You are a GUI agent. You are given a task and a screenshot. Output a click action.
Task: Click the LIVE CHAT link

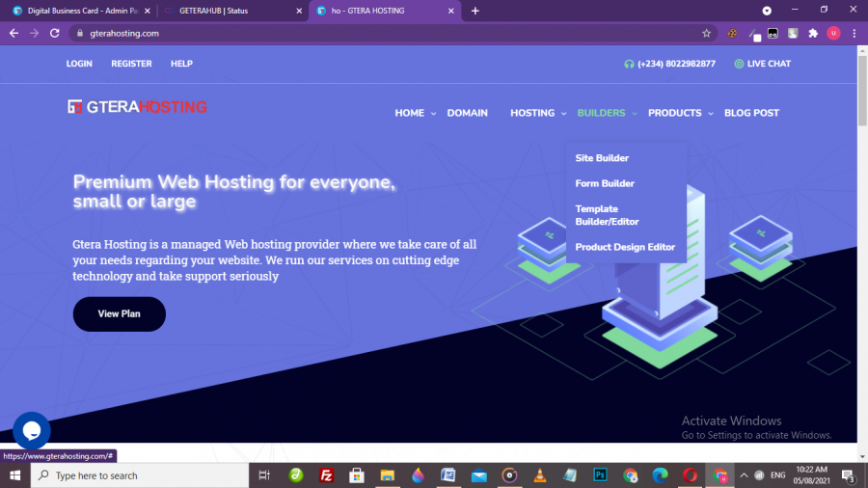(769, 64)
